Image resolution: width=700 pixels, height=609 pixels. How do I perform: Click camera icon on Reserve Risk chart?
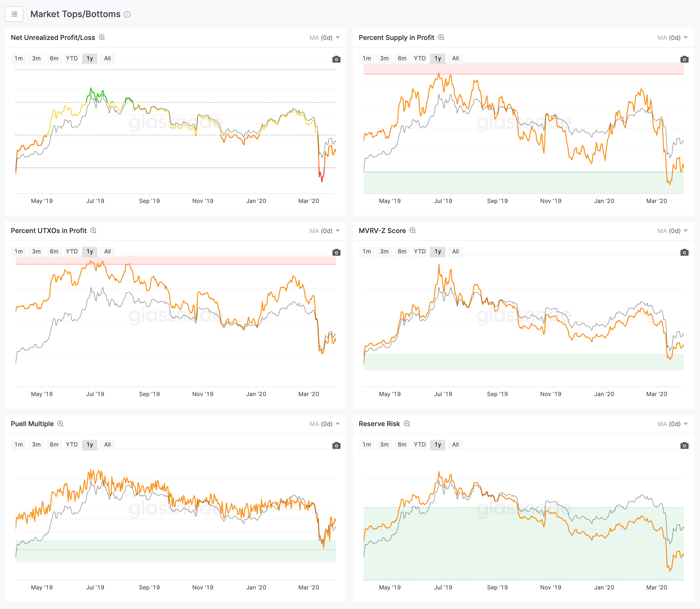coord(684,445)
